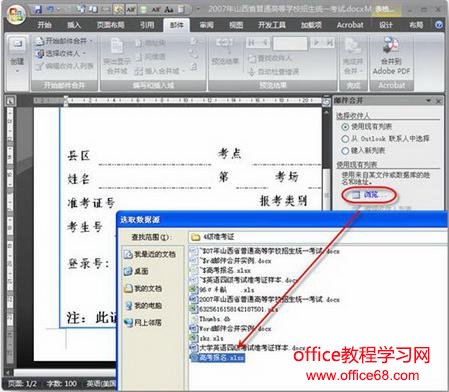The height and width of the screenshot is (392, 449).
Task: Click 准考证号 text in the document
Action: pos(91,202)
